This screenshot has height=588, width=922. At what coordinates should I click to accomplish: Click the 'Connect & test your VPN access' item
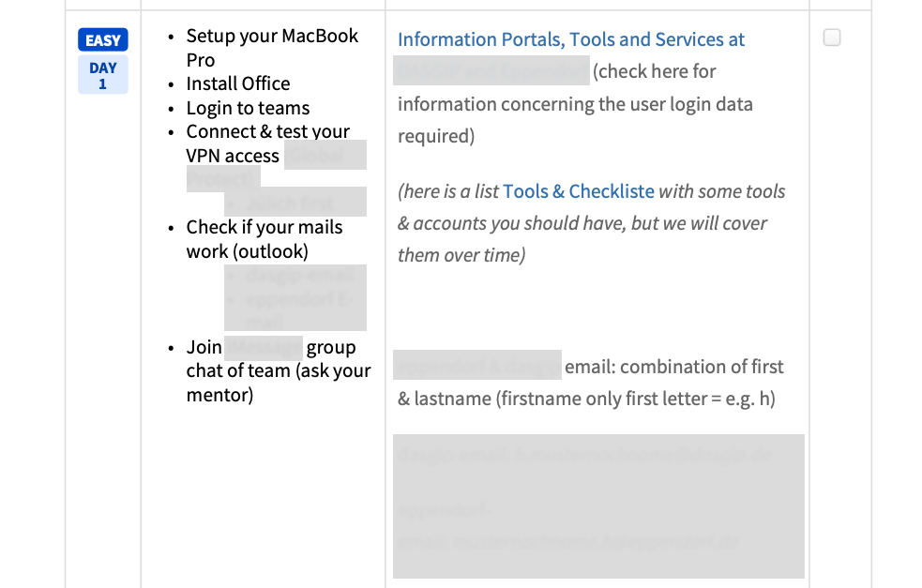coord(267,132)
